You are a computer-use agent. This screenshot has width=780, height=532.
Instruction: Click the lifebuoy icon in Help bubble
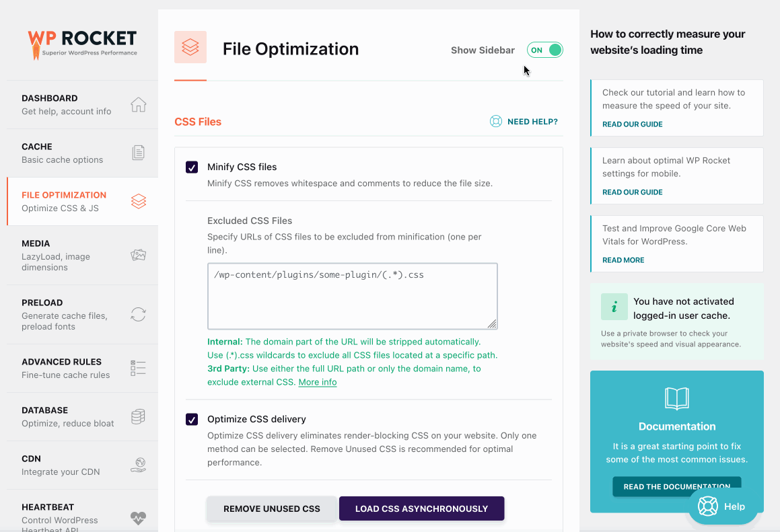coord(707,506)
